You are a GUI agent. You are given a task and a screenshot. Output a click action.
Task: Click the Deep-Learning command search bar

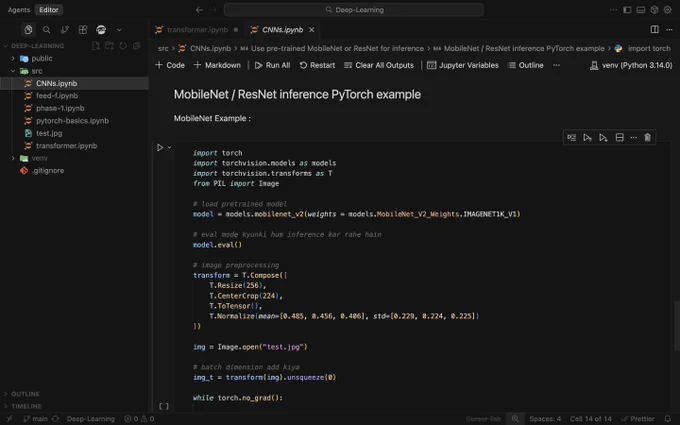[353, 10]
